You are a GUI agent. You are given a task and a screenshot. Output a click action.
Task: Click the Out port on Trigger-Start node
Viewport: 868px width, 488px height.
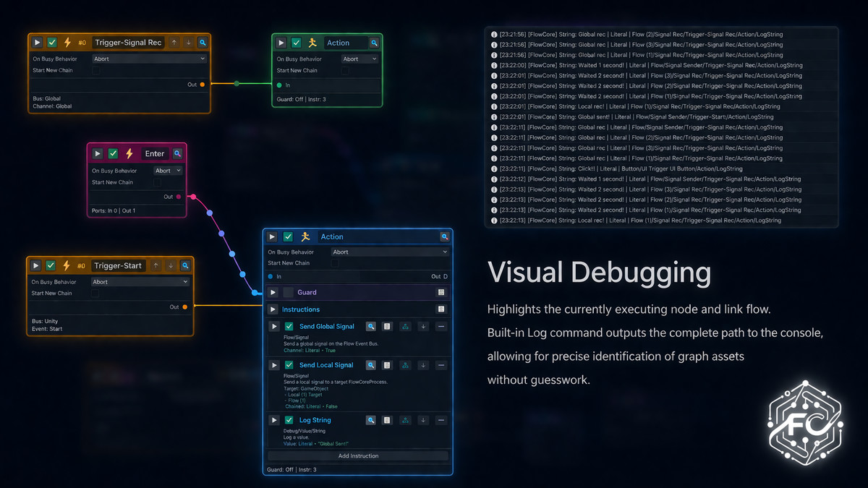click(x=184, y=307)
